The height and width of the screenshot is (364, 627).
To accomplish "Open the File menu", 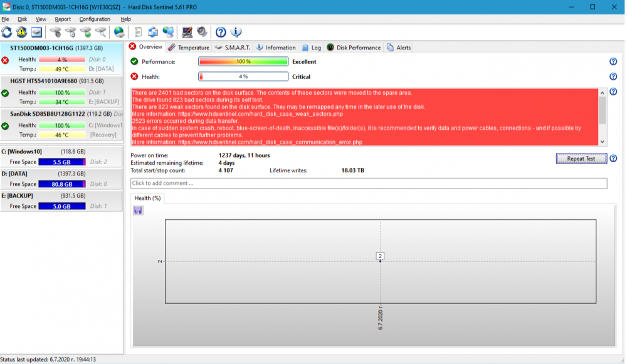I will [5, 19].
